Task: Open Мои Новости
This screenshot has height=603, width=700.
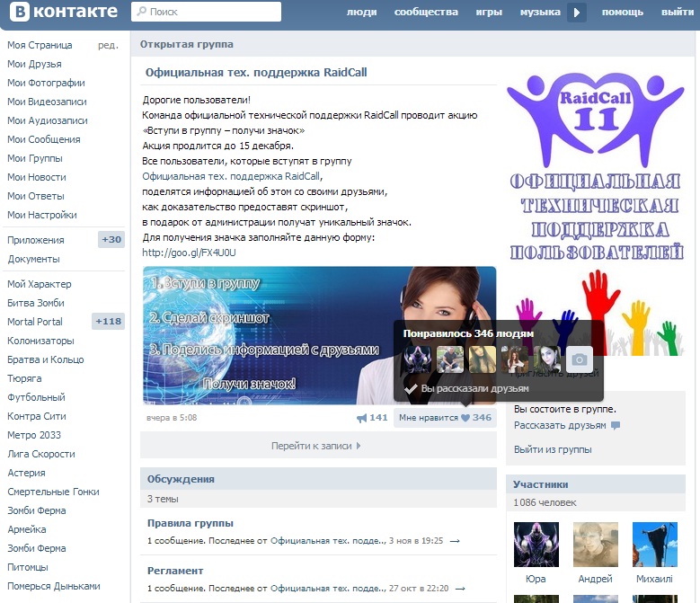Action: coord(37,177)
